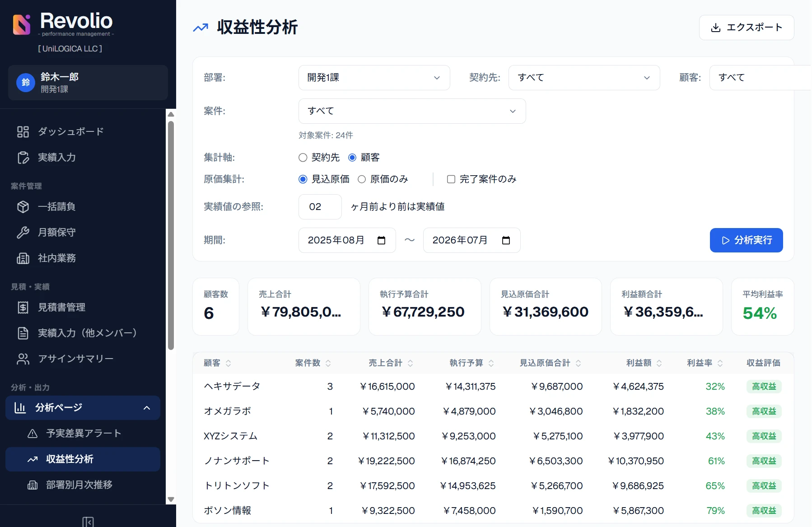812x527 pixels.
Task: Sort by 利益額 column sort icon
Action: (x=659, y=363)
